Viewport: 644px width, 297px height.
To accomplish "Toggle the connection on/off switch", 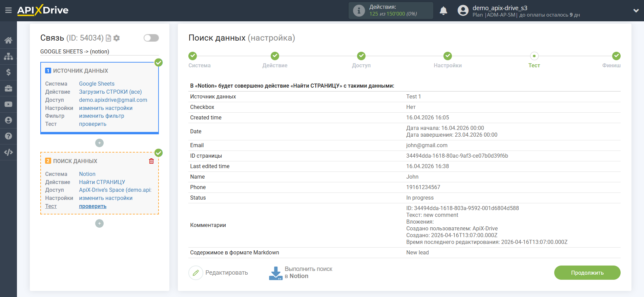I will click(151, 38).
